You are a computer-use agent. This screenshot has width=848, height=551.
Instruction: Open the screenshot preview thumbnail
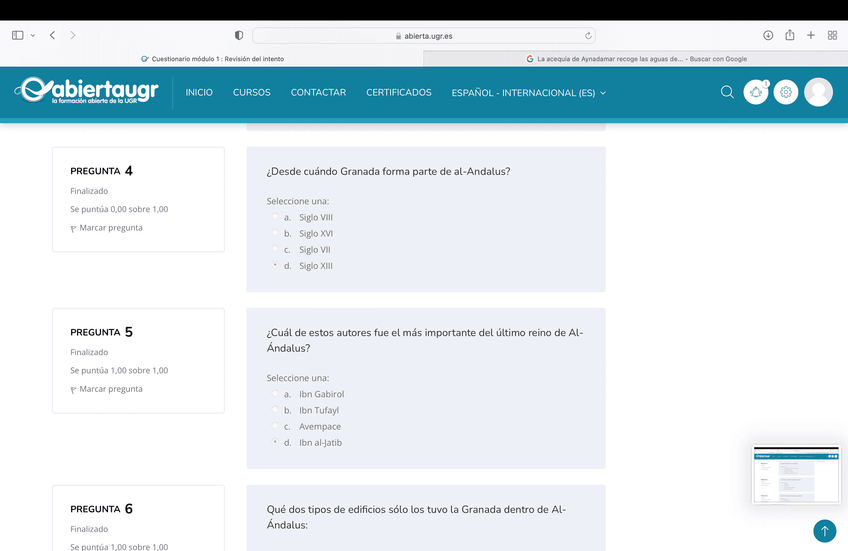coord(796,474)
